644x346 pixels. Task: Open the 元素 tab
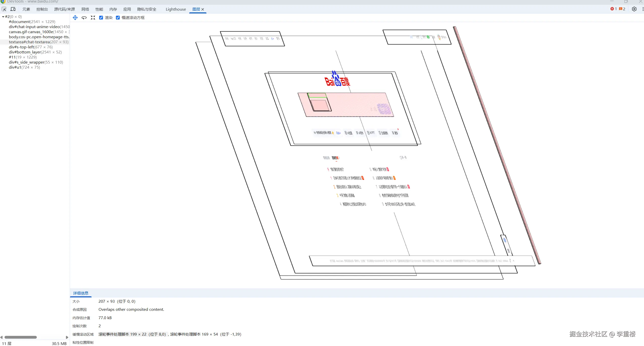tap(26, 9)
